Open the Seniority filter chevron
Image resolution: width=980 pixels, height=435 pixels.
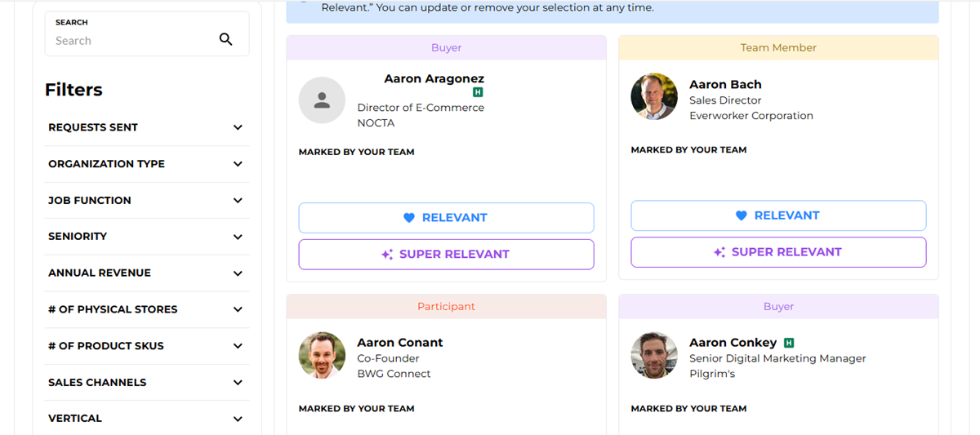tap(238, 237)
